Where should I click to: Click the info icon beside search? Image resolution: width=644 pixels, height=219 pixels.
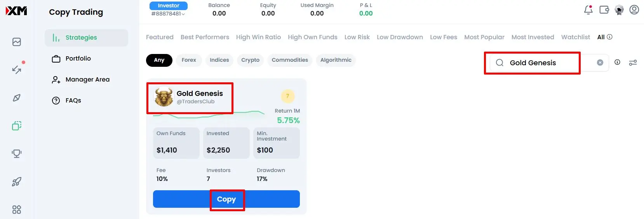point(617,62)
